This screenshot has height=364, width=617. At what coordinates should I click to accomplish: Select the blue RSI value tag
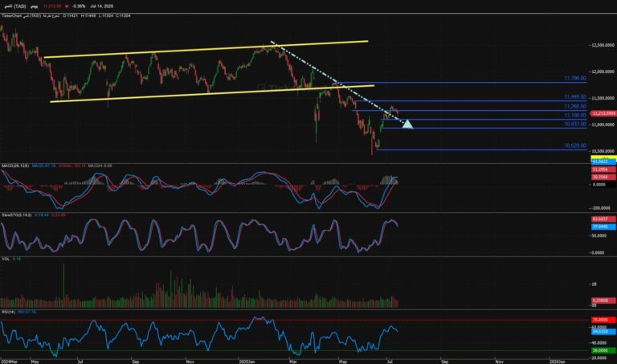(603, 332)
